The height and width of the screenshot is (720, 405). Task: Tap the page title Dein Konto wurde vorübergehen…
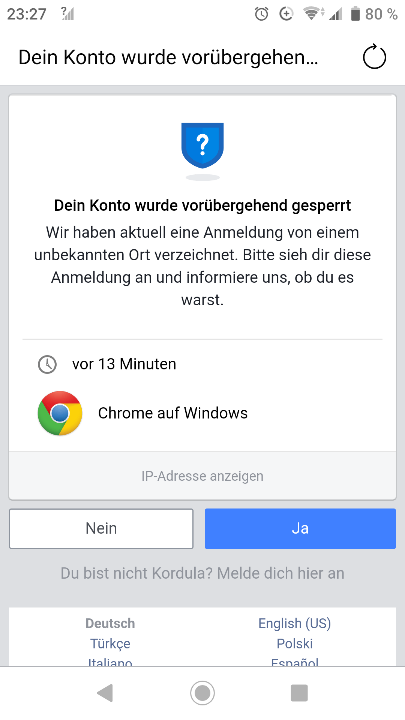pos(168,57)
